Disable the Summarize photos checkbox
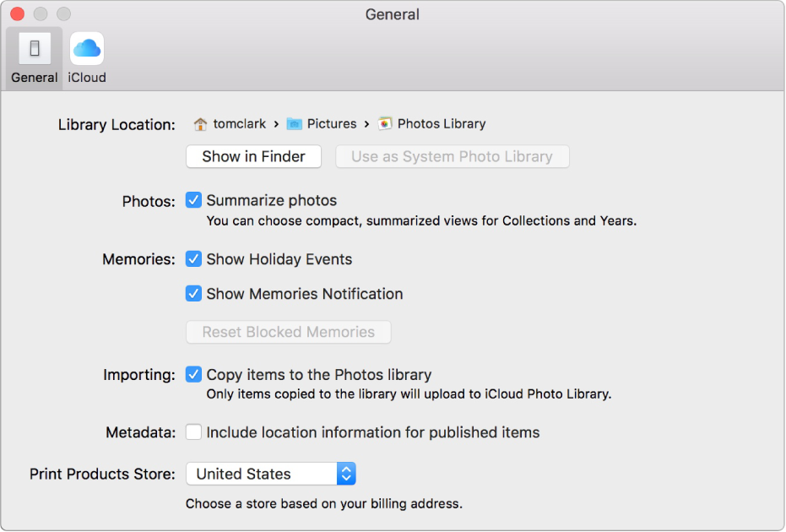 click(193, 200)
